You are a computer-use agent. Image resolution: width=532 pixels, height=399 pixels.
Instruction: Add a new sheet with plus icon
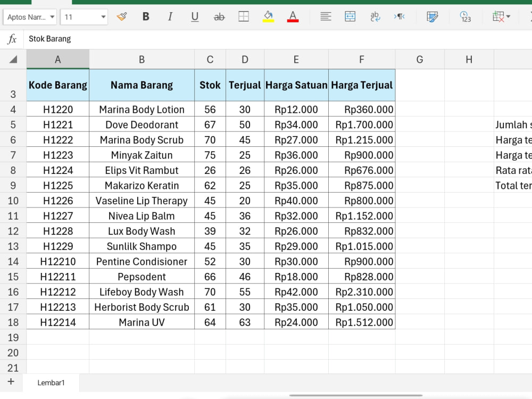(11, 381)
